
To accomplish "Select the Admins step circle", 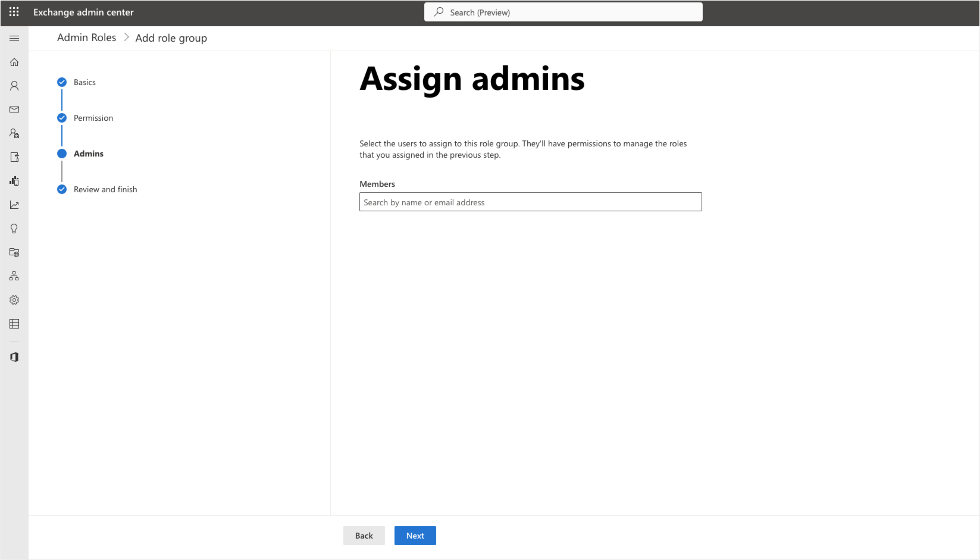I will pyautogui.click(x=62, y=153).
